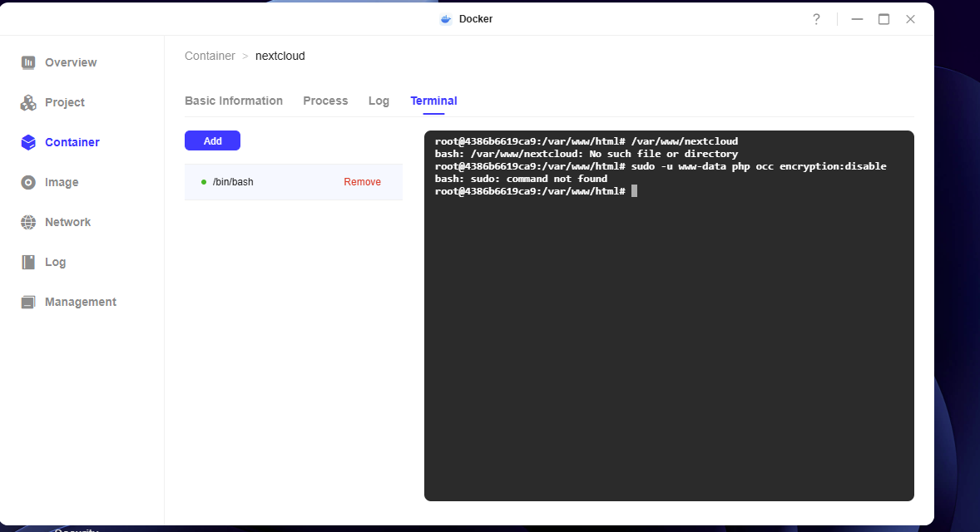Click the encryption:disable command line

(661, 166)
